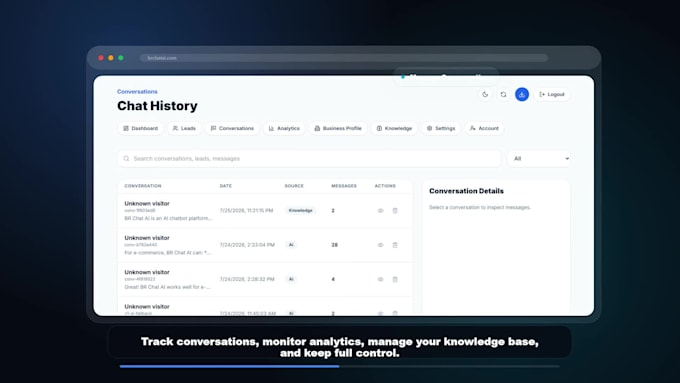Go to the Analytics tab
Viewport: 680px width, 383px height.
pyautogui.click(x=284, y=128)
